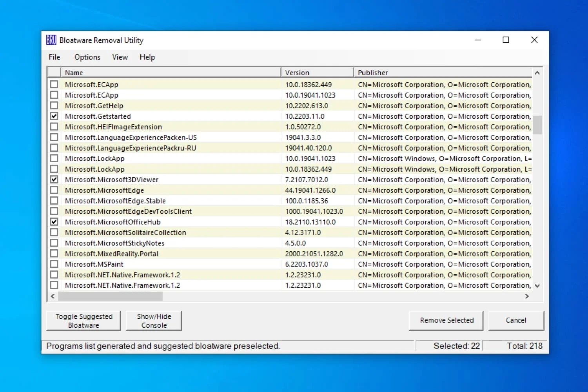The width and height of the screenshot is (588, 392).
Task: Click the Cancel button
Action: point(516,320)
